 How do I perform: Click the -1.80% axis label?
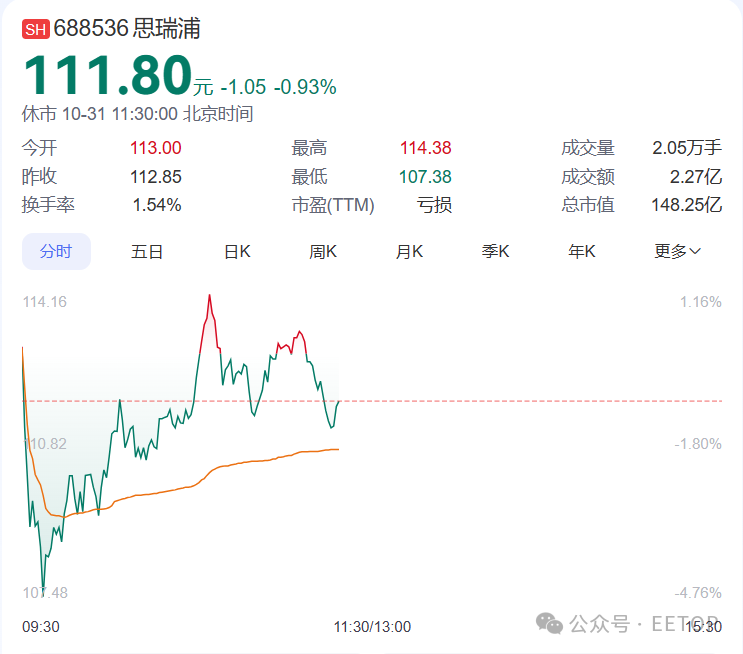point(698,444)
